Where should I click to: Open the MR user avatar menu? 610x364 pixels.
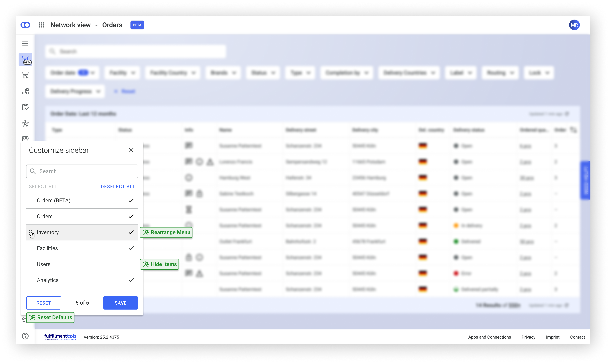pyautogui.click(x=574, y=25)
